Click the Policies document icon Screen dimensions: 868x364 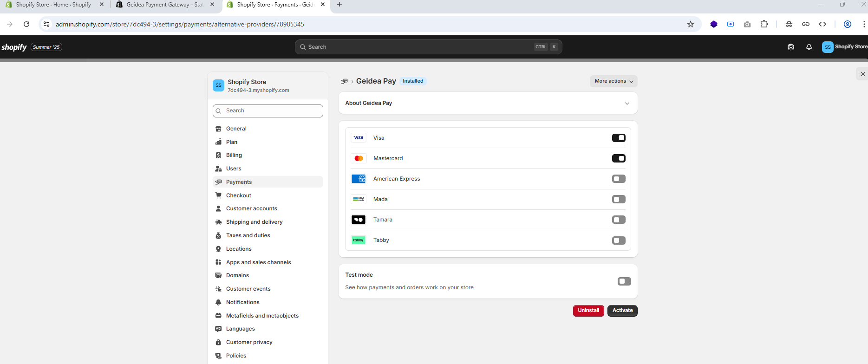tap(218, 356)
